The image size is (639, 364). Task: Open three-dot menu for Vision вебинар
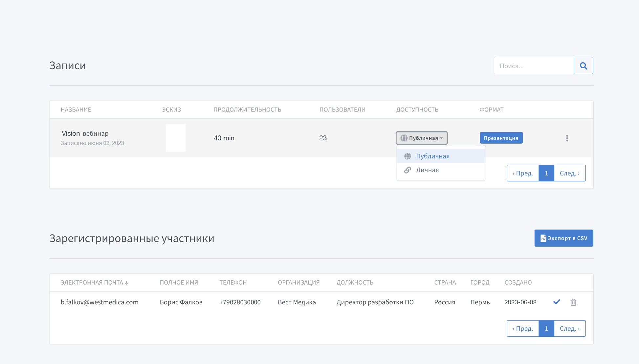click(567, 138)
